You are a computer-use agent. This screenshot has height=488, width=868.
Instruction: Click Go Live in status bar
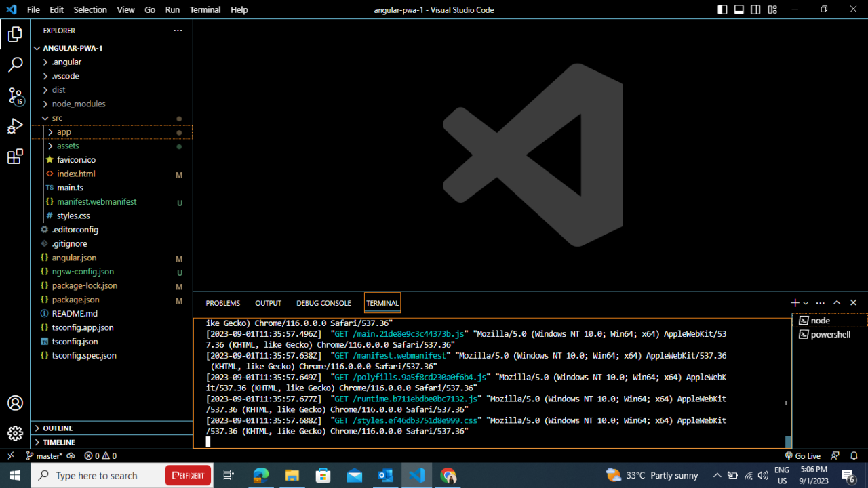(802, 456)
